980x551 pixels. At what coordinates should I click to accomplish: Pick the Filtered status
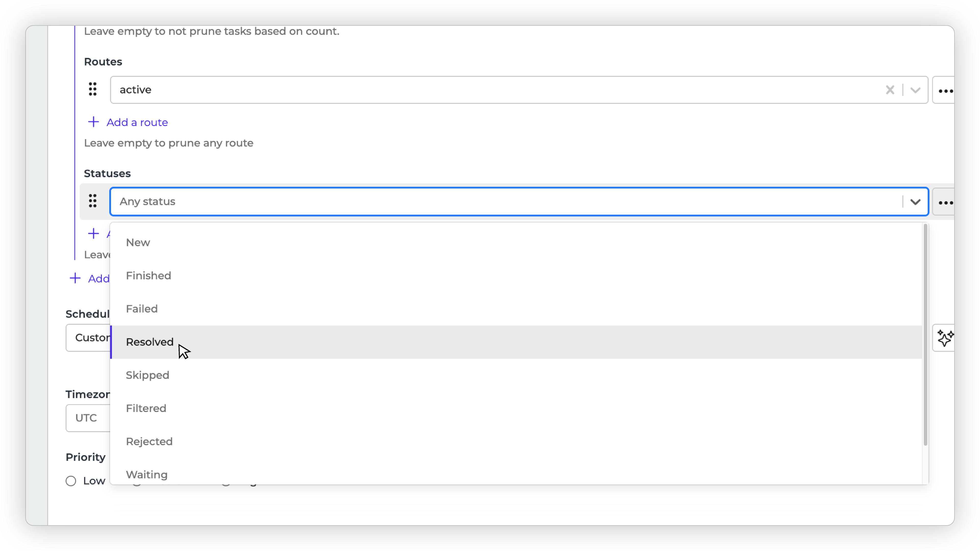coord(146,408)
